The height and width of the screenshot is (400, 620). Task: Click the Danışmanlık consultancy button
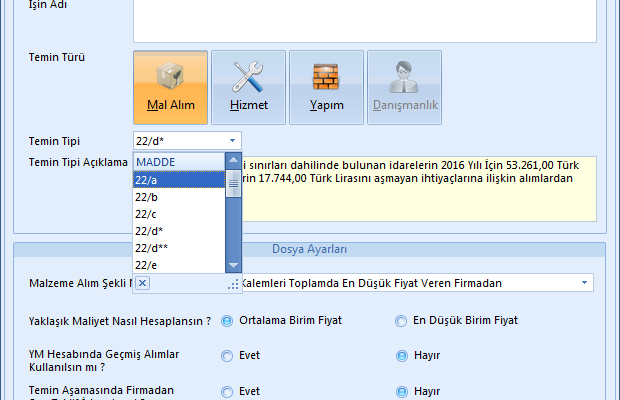pos(404,87)
